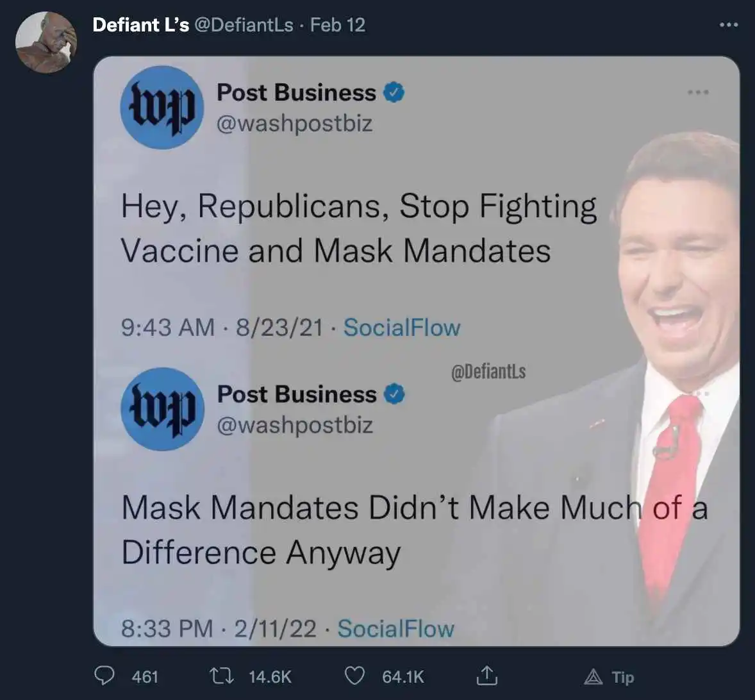Like the tweet with heart icon

pyautogui.click(x=354, y=676)
